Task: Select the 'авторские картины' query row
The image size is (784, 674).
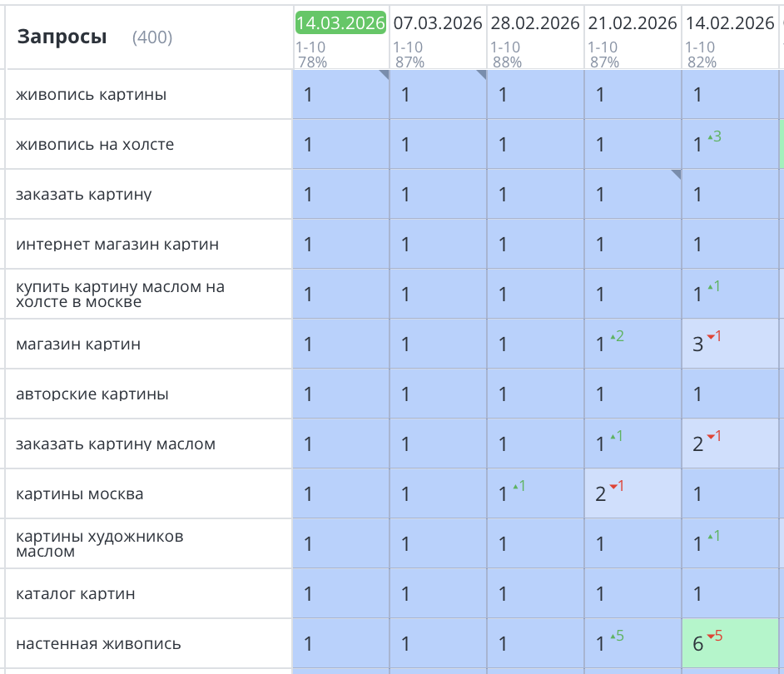Action: tap(92, 394)
